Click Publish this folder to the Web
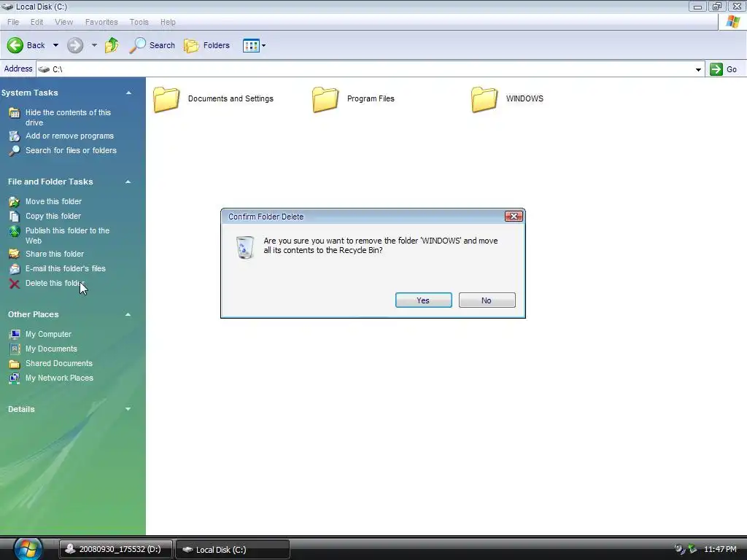 pos(68,236)
